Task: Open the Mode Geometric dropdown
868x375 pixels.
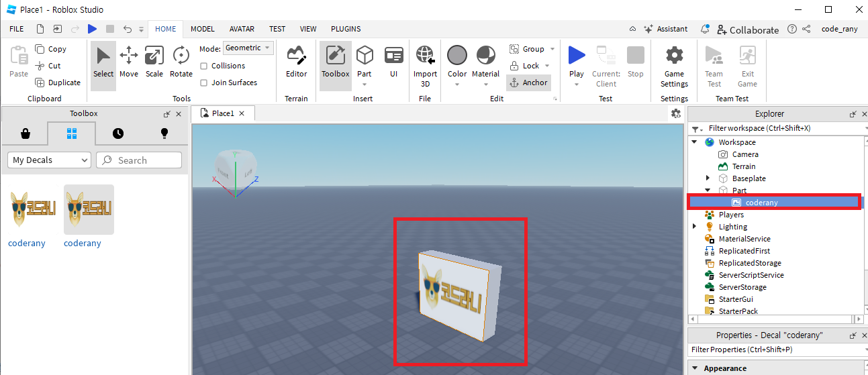Action: pos(248,48)
